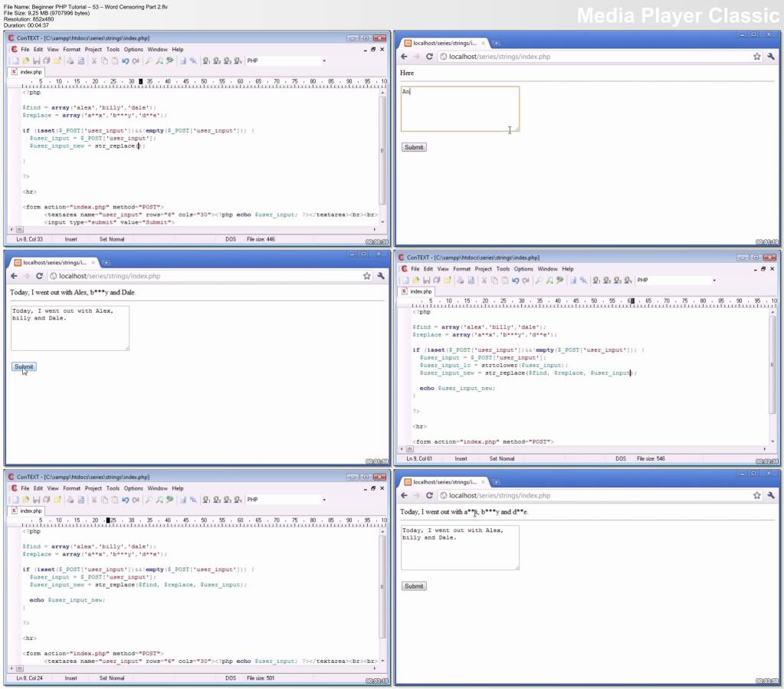Click 'Ln 8, Col 33' status text

tap(29, 239)
